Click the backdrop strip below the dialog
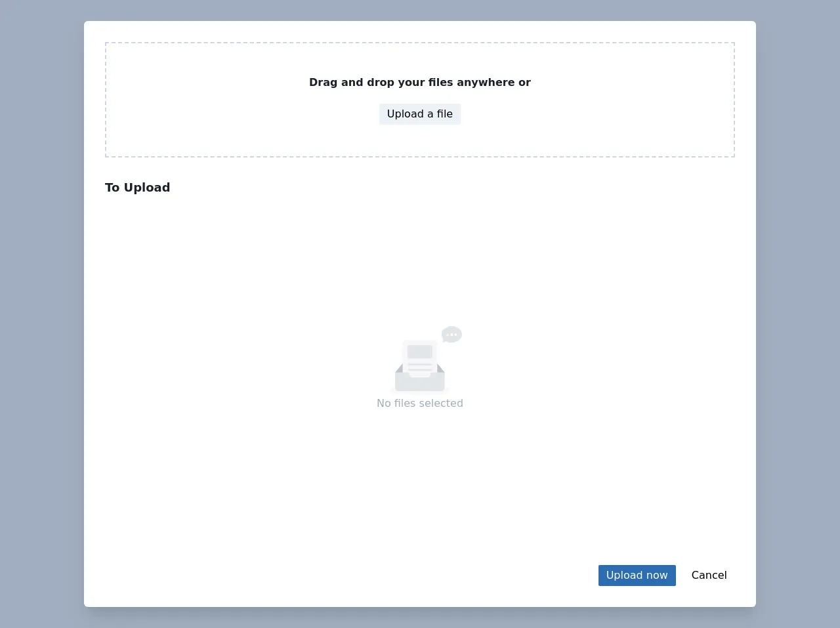 click(420, 618)
